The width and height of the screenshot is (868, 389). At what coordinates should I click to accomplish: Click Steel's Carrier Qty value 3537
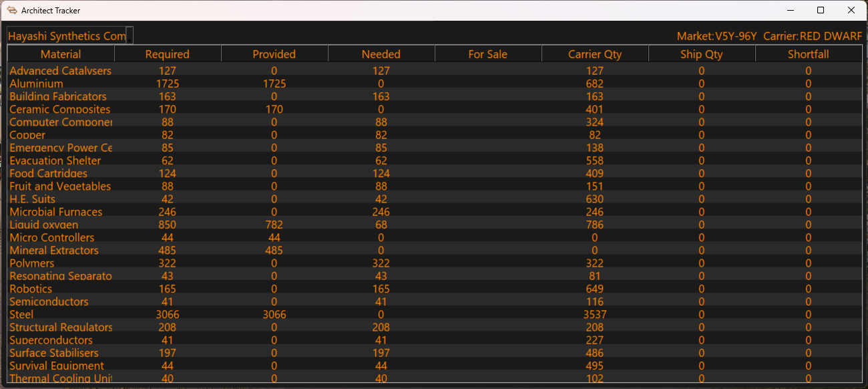595,314
